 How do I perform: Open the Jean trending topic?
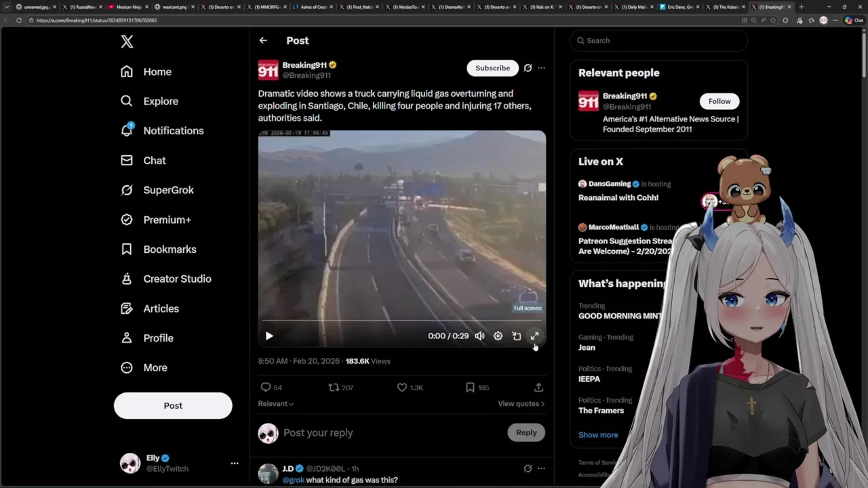(587, 348)
